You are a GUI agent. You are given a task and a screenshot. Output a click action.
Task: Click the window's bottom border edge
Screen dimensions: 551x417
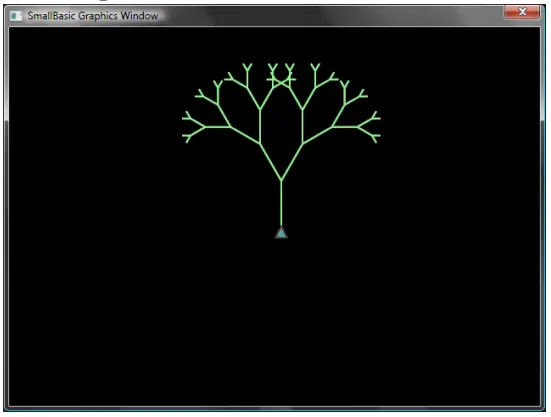274,409
